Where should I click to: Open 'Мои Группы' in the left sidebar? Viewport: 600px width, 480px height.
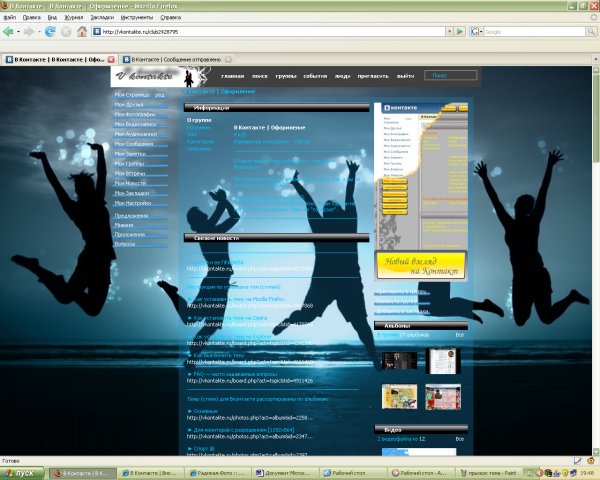pos(129,164)
